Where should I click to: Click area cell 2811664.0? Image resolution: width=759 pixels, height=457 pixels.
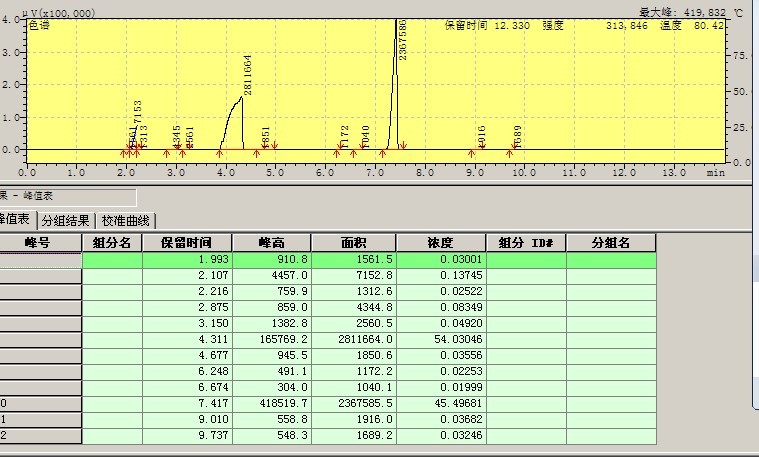[353, 339]
